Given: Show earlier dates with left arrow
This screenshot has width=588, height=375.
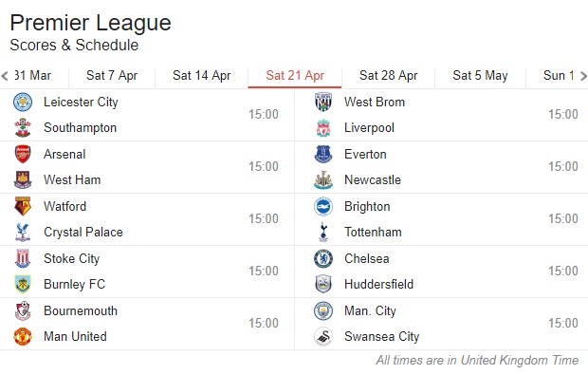Looking at the screenshot, I should point(5,76).
